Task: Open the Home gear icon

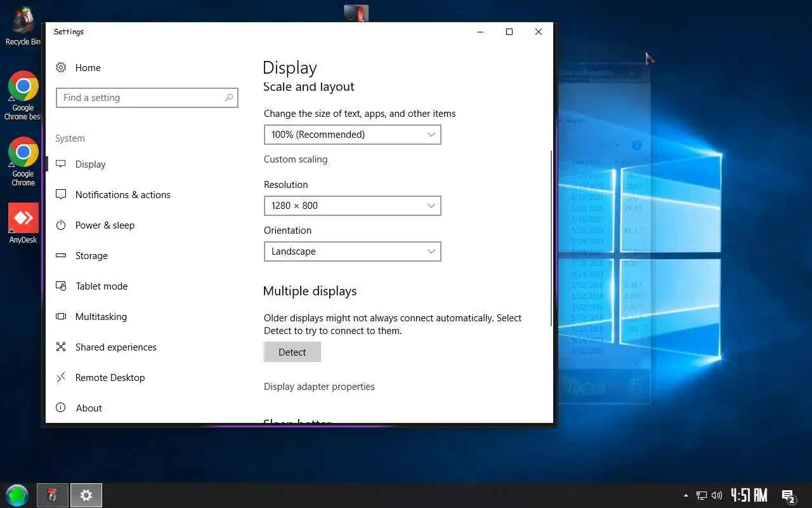Action: coord(61,67)
